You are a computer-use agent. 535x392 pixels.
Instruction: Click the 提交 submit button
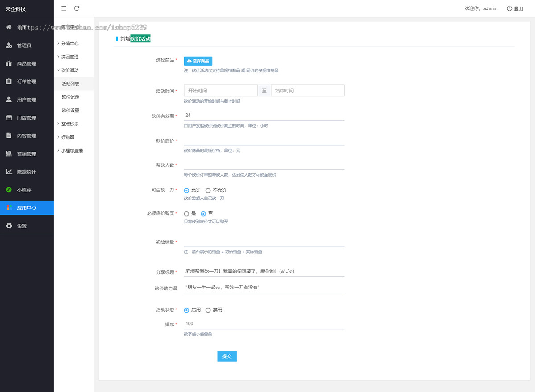coord(227,356)
